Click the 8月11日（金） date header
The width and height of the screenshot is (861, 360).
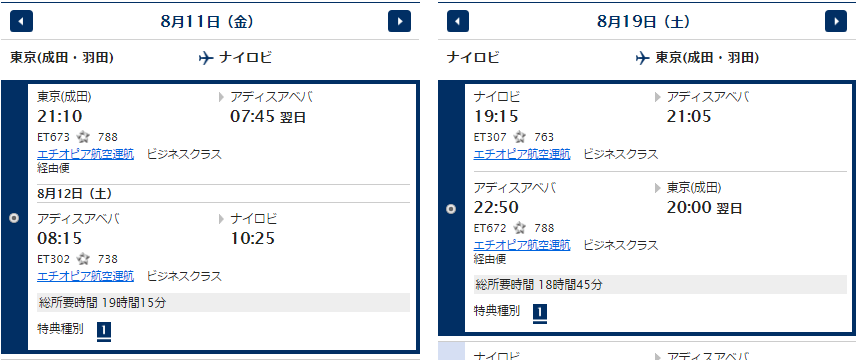[207, 21]
